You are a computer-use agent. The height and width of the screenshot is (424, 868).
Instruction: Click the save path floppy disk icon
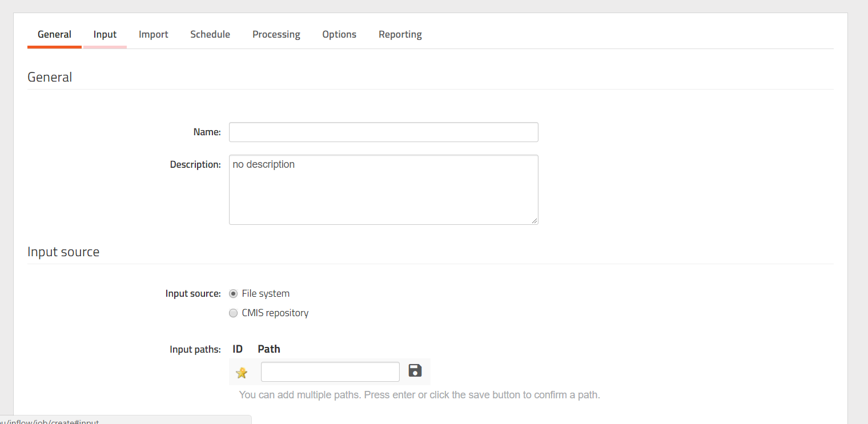(x=415, y=371)
